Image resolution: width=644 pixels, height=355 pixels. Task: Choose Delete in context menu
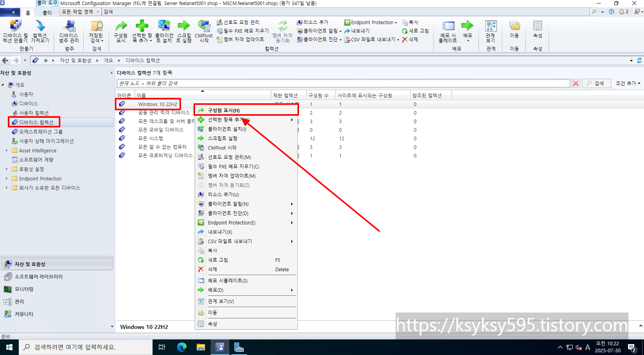[246, 269]
